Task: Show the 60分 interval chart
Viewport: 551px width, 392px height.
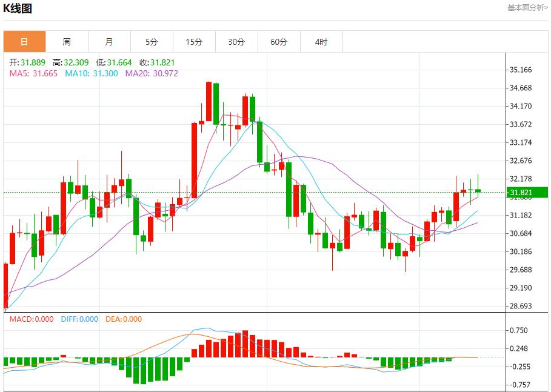Action: 279,42
